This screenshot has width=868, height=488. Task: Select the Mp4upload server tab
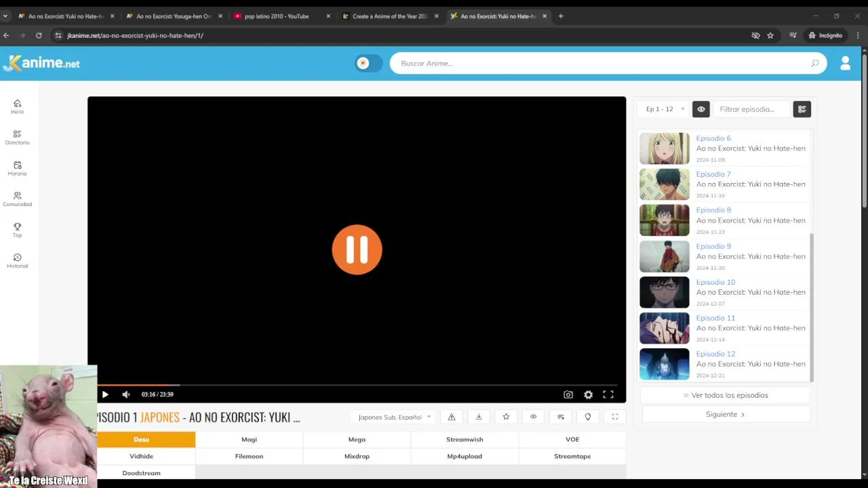465,456
